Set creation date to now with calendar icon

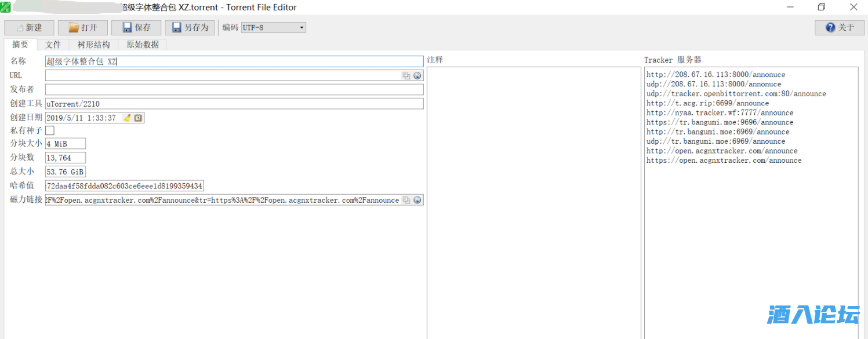pyautogui.click(x=138, y=118)
